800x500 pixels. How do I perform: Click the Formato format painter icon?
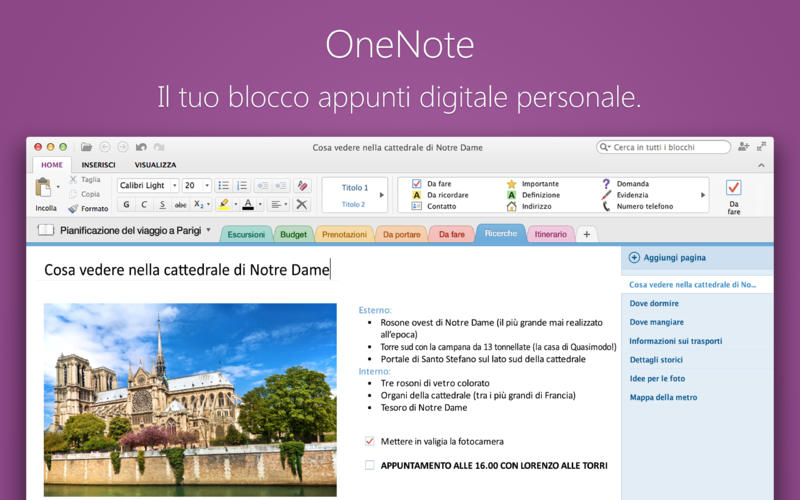(x=74, y=208)
